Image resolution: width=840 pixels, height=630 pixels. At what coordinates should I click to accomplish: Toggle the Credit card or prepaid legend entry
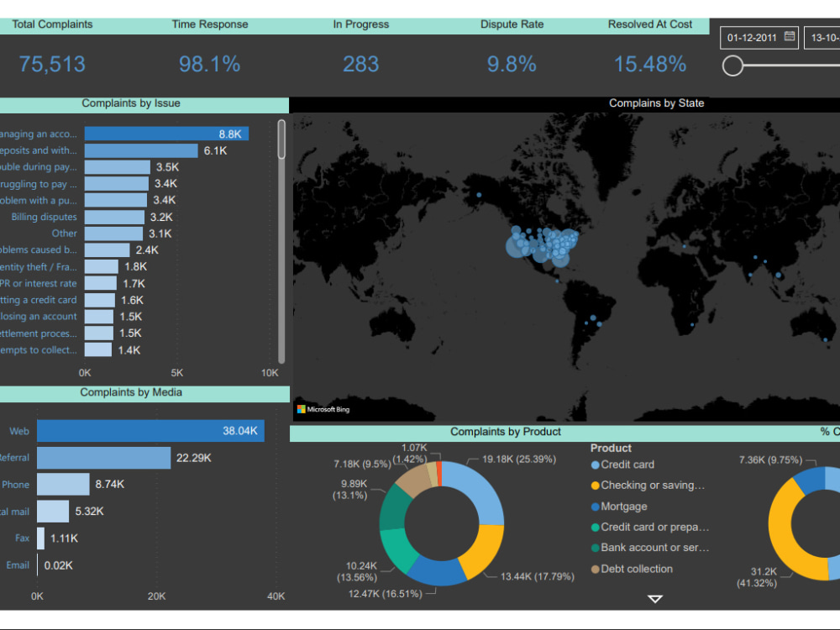tap(655, 528)
